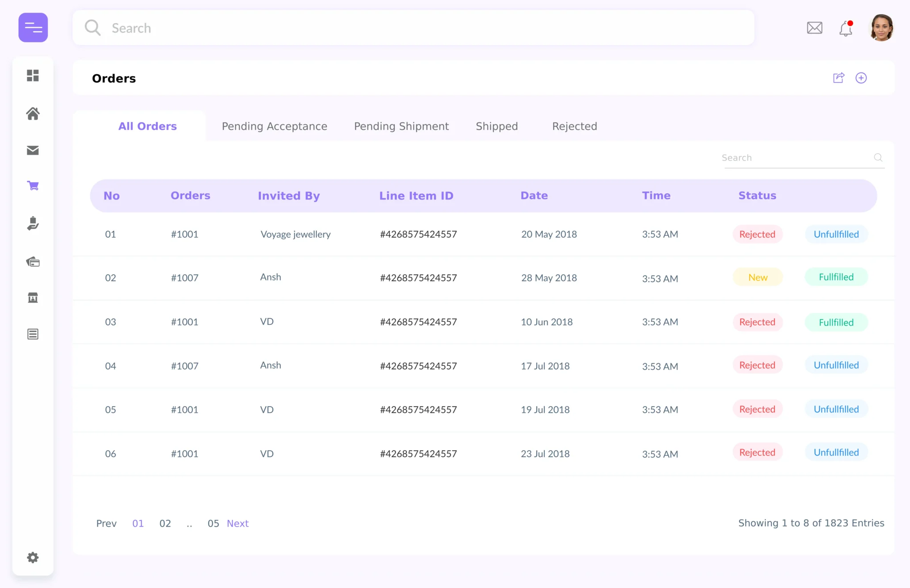Go to Home via sidebar house icon

(33, 114)
